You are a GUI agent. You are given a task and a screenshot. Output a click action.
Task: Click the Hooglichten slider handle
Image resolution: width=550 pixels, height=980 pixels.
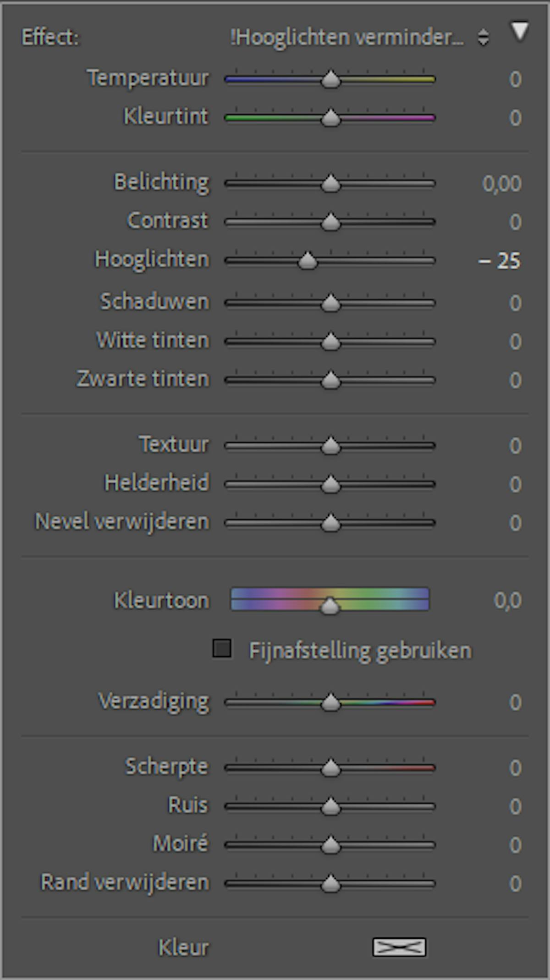(308, 261)
